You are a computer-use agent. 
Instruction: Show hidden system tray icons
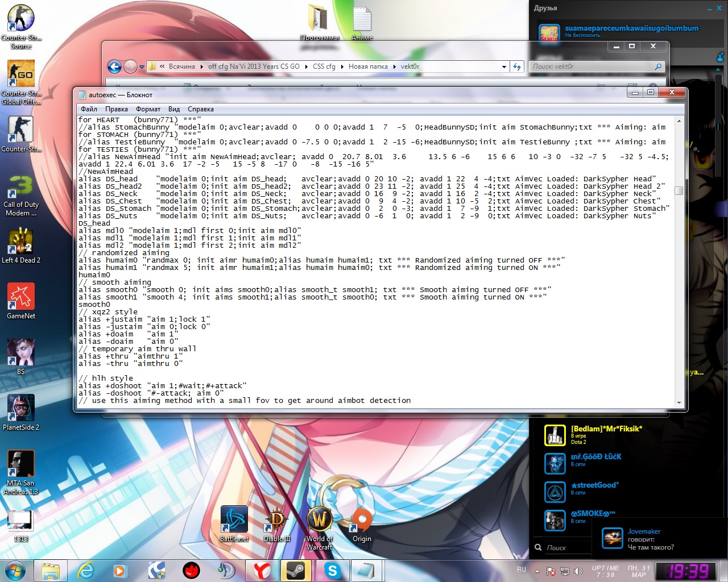click(537, 571)
